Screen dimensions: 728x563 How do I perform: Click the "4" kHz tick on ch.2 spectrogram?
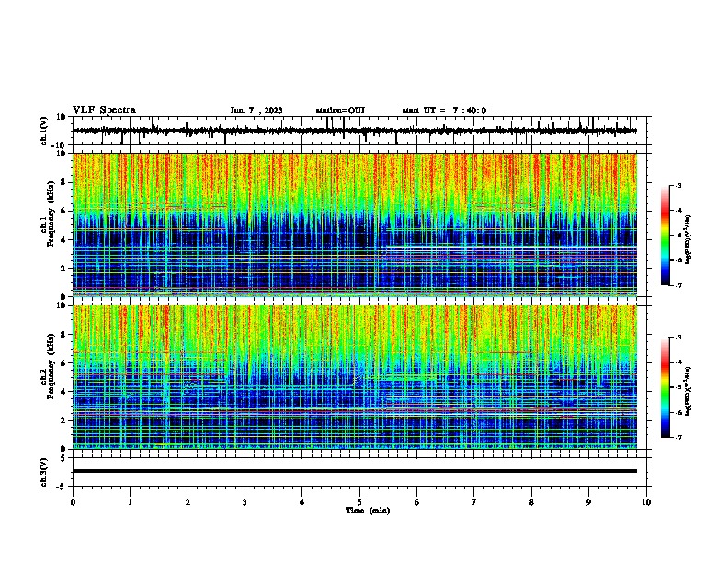(x=63, y=392)
